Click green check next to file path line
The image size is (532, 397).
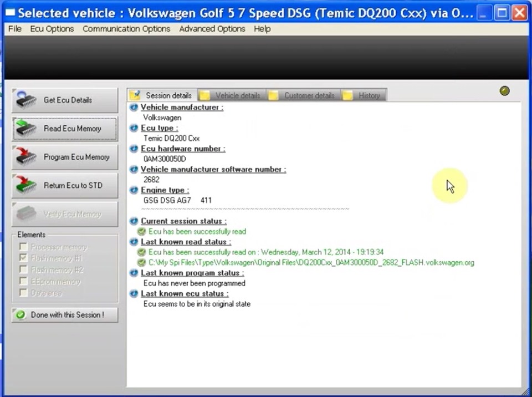click(141, 262)
